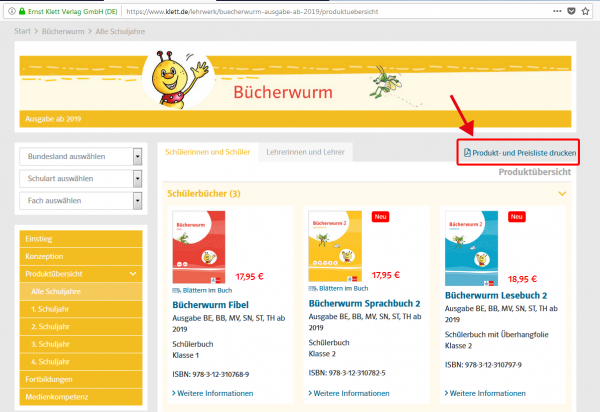Click Weitere Informationen for Bücherwurm Fibel

tap(213, 393)
